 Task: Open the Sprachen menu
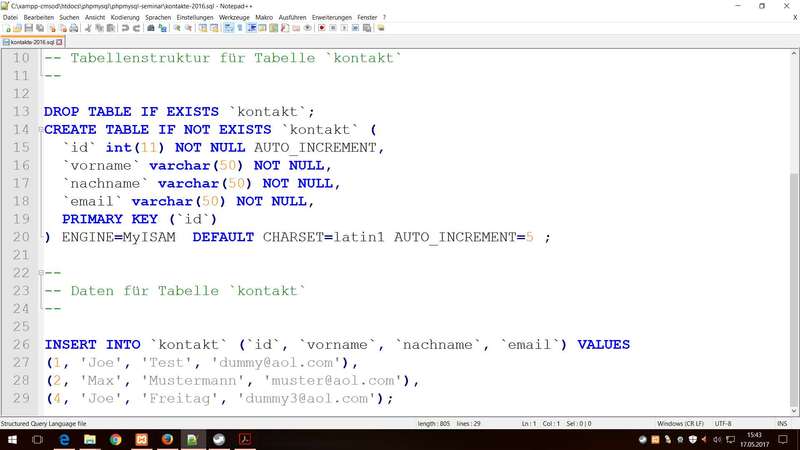pyautogui.click(x=158, y=17)
